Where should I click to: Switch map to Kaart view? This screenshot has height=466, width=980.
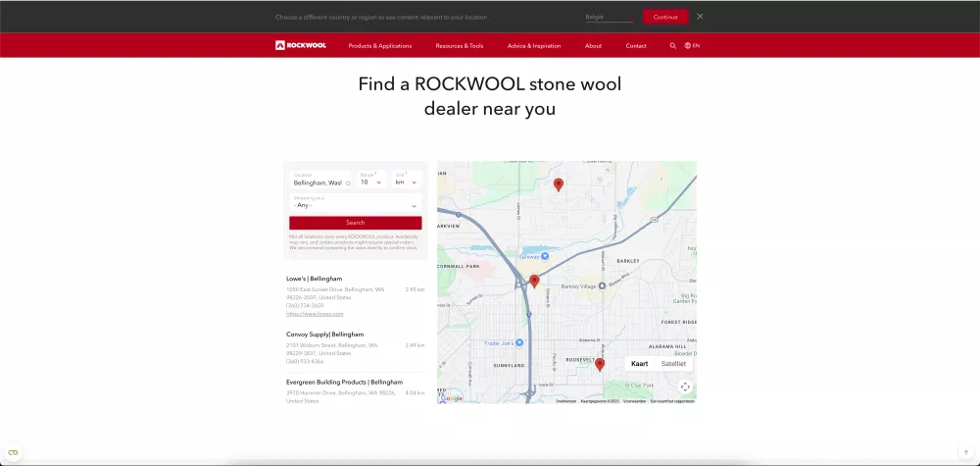point(639,363)
